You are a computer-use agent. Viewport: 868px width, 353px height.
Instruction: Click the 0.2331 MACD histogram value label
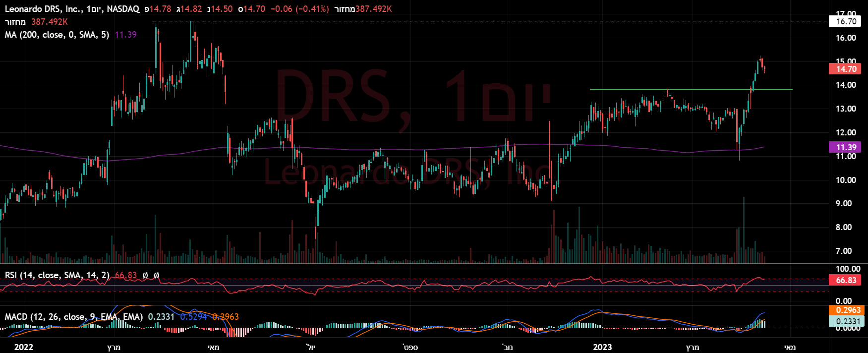(x=848, y=321)
